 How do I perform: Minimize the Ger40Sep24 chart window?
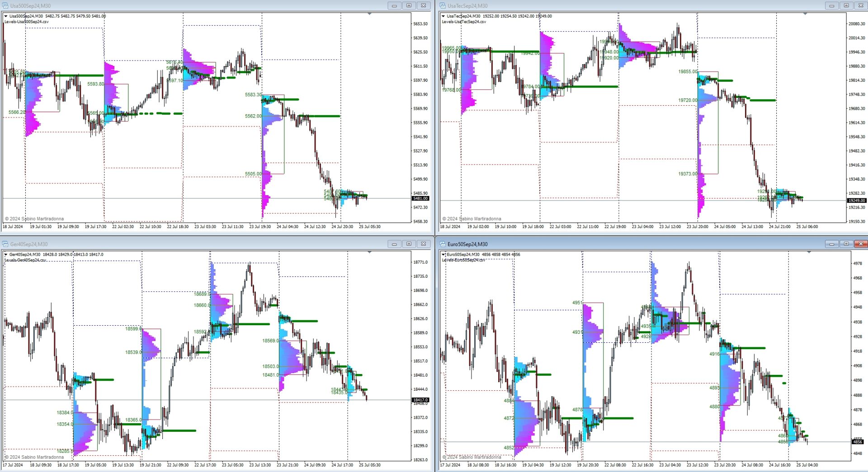tap(394, 244)
